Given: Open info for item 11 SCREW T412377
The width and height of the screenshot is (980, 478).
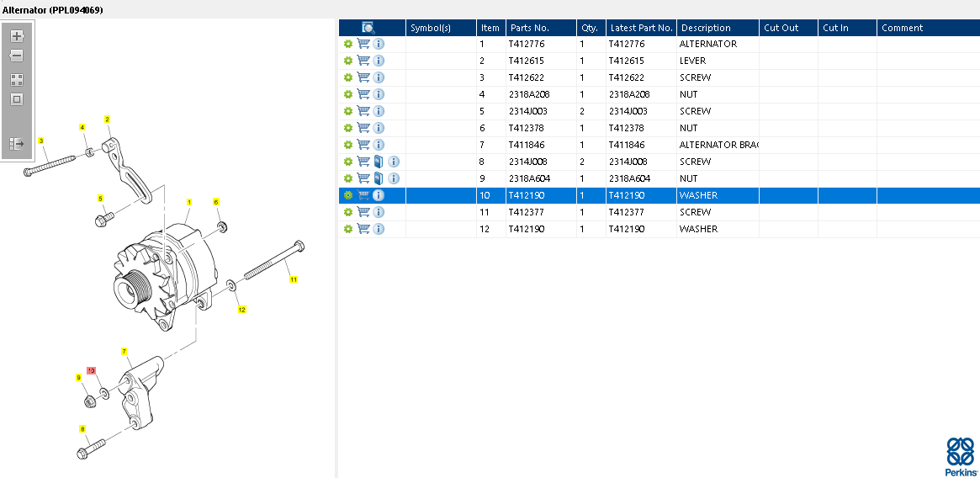Looking at the screenshot, I should pos(379,212).
